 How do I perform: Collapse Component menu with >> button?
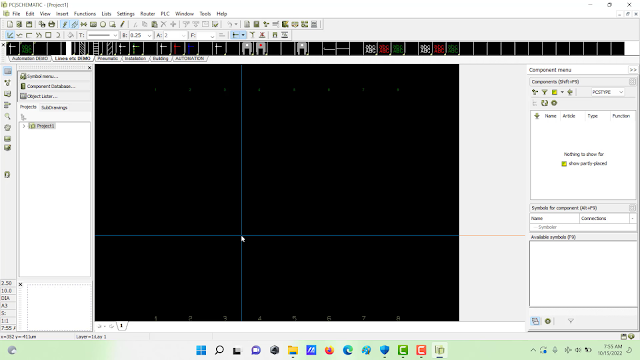click(633, 70)
